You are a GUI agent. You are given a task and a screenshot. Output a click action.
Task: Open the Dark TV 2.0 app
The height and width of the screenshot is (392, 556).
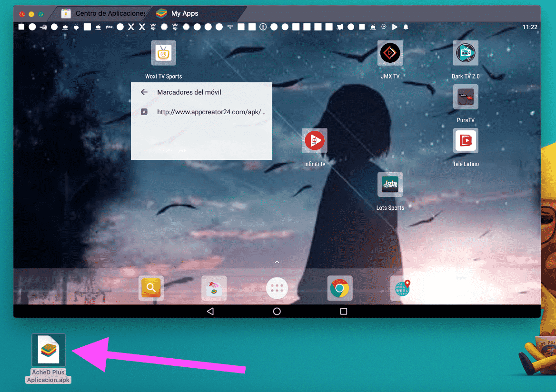(x=466, y=53)
